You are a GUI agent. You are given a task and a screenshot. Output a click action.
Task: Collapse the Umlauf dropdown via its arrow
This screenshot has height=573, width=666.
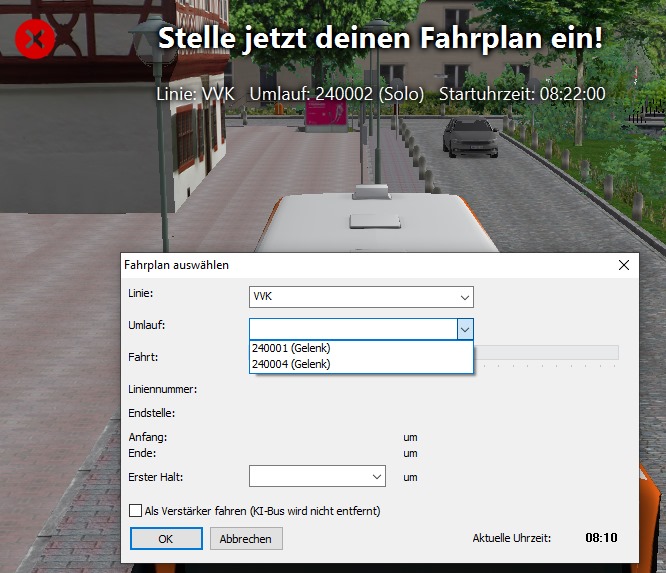[x=465, y=329]
